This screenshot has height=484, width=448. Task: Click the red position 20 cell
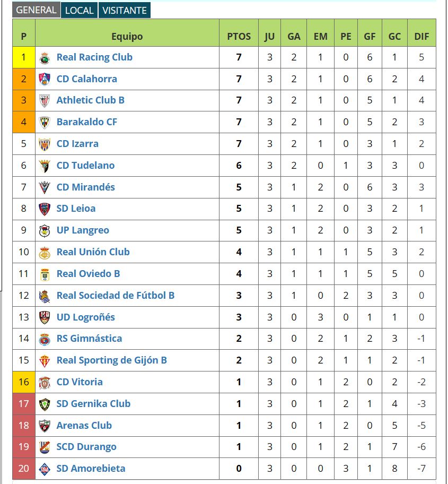tap(23, 469)
